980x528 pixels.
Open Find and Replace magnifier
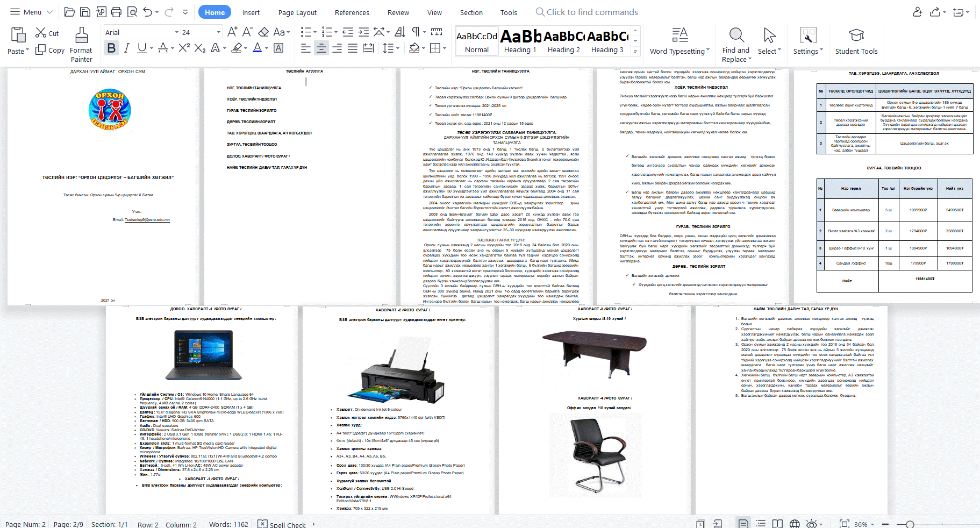[x=736, y=35]
